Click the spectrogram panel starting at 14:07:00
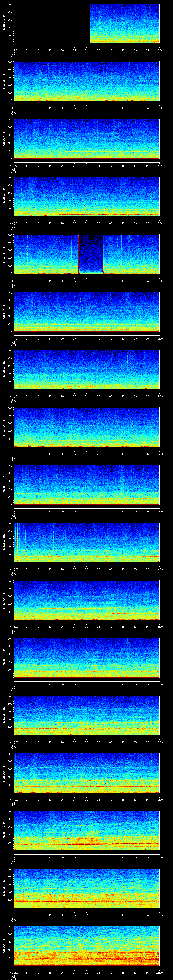Image resolution: width=173 pixels, height=980 pixels. [x=87, y=196]
